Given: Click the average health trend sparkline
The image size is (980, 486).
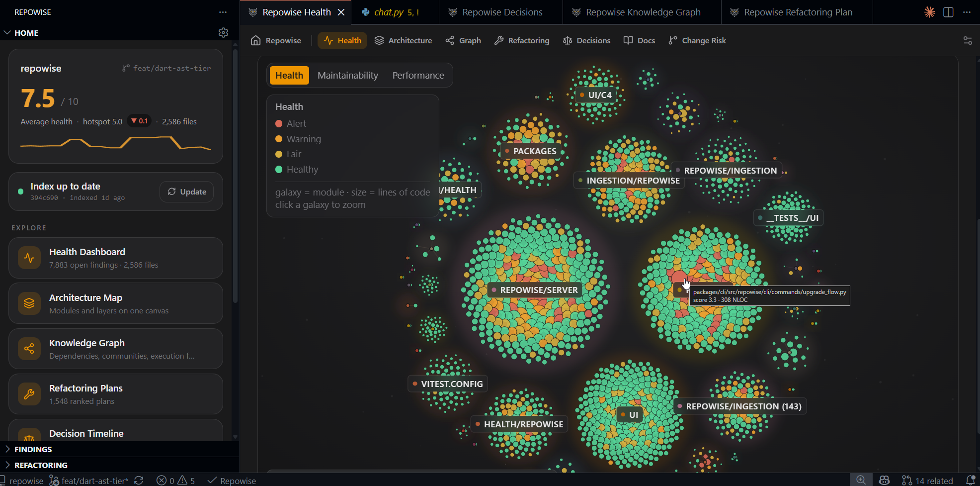Looking at the screenshot, I should (x=116, y=143).
